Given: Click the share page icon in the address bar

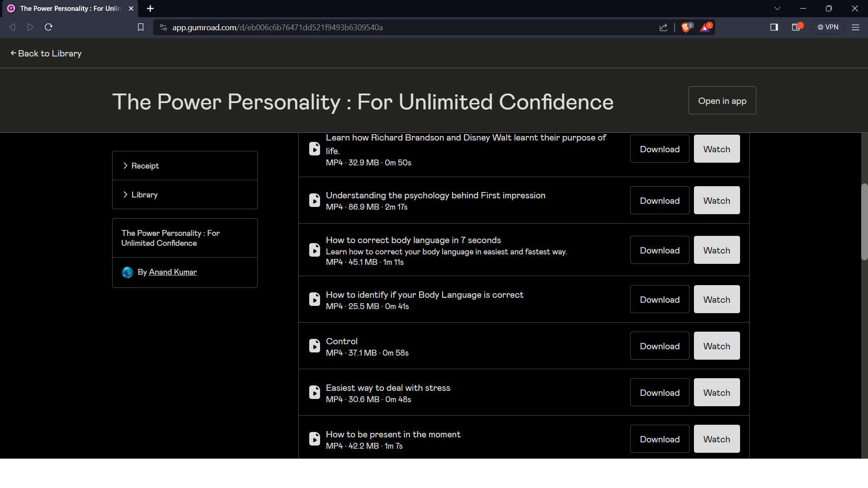Looking at the screenshot, I should pyautogui.click(x=663, y=27).
